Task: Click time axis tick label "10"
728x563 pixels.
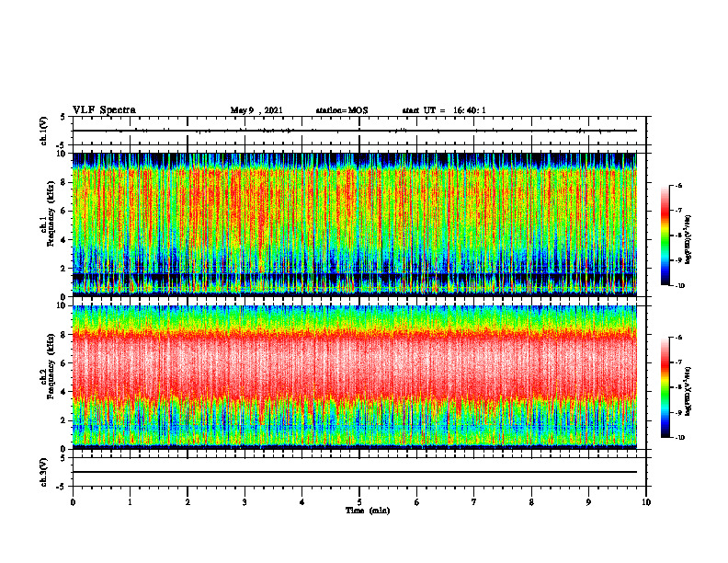Action: (x=646, y=502)
